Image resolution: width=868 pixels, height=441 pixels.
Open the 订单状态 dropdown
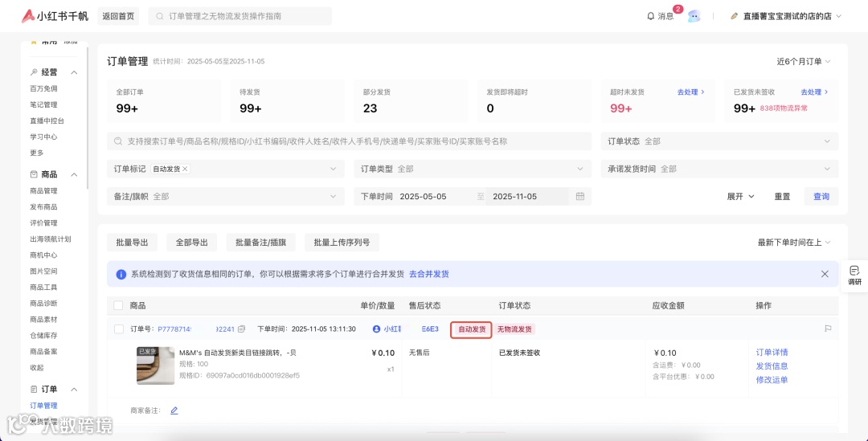tap(719, 141)
